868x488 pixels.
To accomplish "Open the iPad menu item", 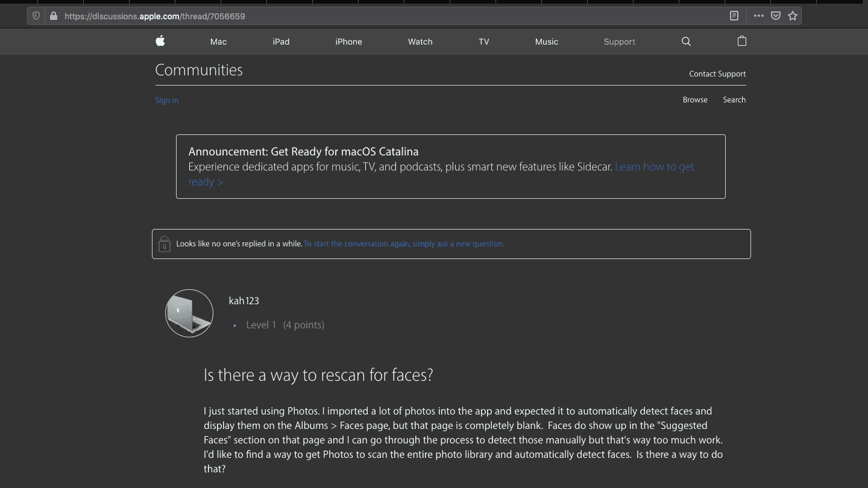I will 281,42.
